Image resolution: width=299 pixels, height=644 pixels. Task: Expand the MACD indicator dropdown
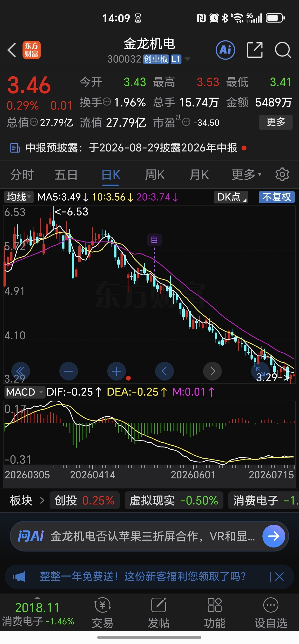24,392
